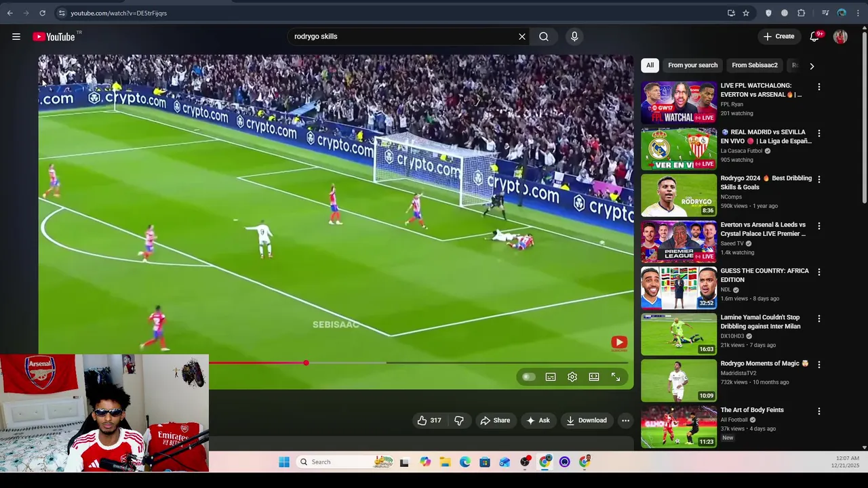Click the red scrubber handle on the timeline
The height and width of the screenshot is (488, 868).
pyautogui.click(x=306, y=363)
